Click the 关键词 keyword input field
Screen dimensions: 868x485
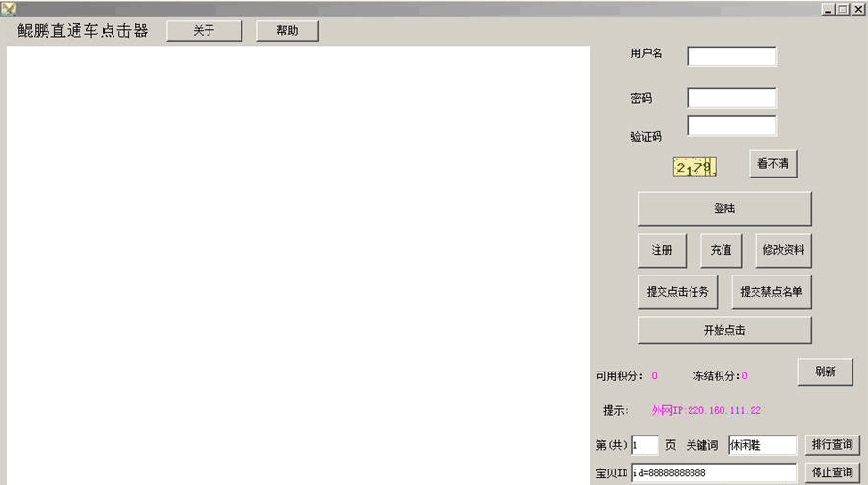tap(762, 445)
